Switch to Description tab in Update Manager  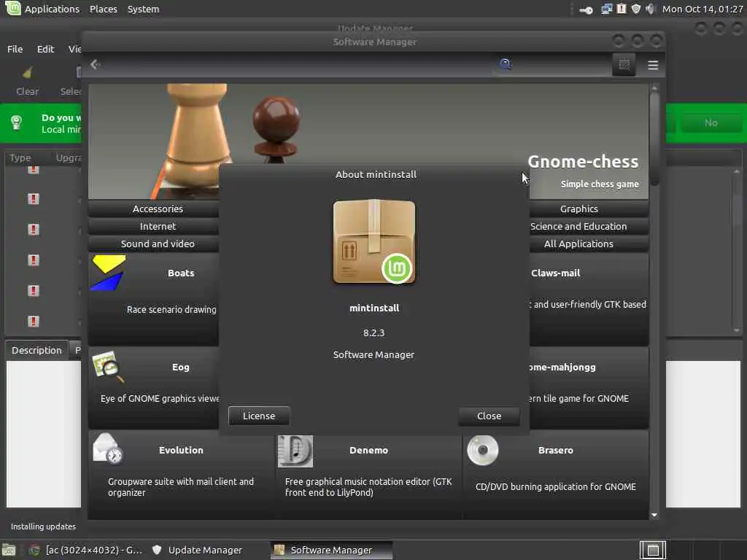(36, 350)
